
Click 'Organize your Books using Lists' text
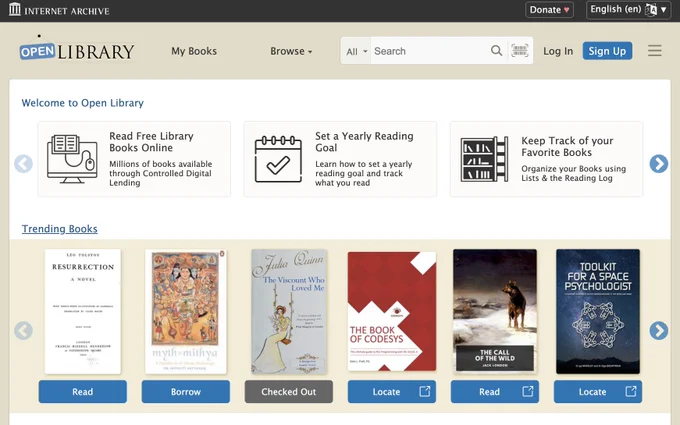(x=573, y=173)
